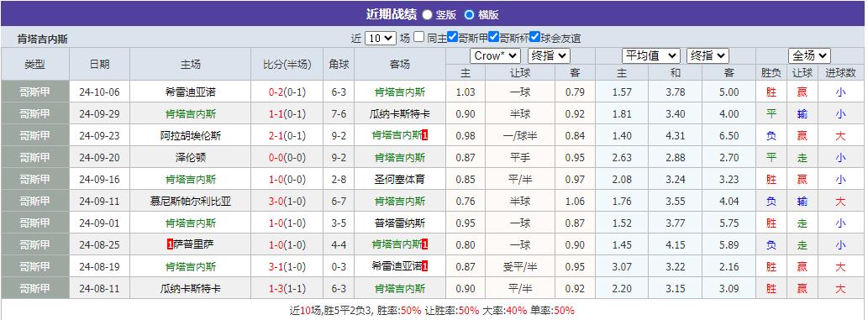Screen dimensions: 868x320
Task: Click the 日期 column header
Action: (x=100, y=64)
